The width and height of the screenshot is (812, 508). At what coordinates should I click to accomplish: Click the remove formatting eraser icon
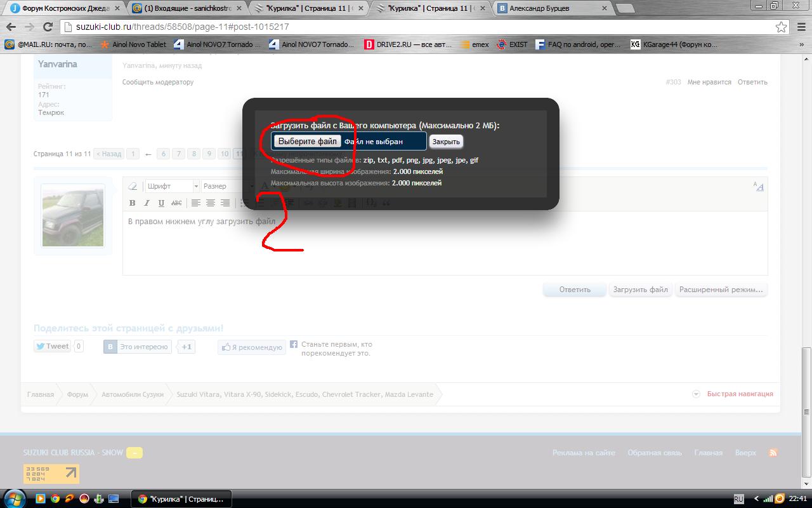point(133,187)
